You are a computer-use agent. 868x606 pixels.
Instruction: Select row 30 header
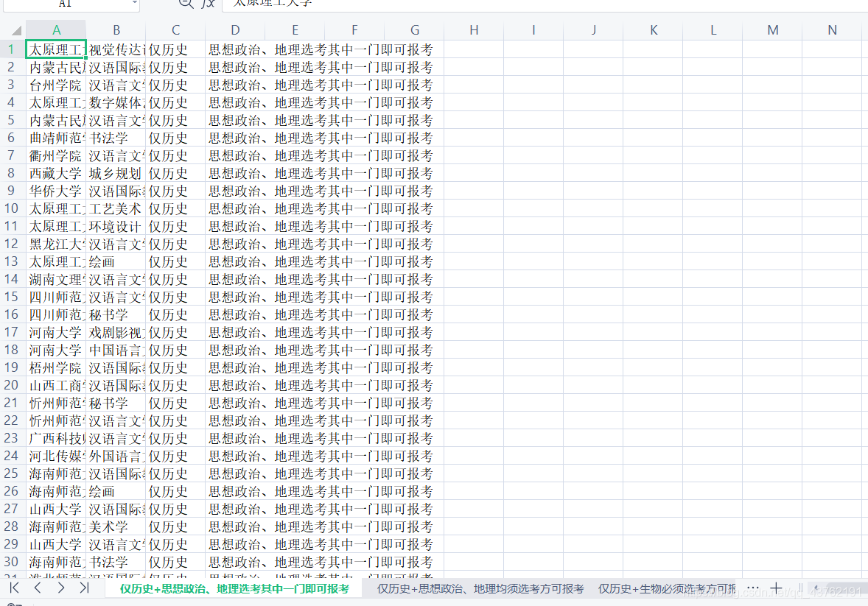pyautogui.click(x=12, y=562)
